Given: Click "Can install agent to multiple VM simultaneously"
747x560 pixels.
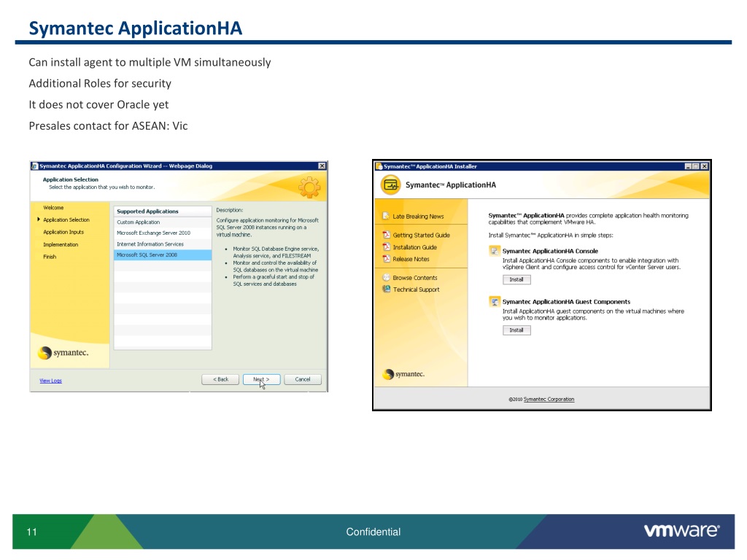Looking at the screenshot, I should point(150,63).
